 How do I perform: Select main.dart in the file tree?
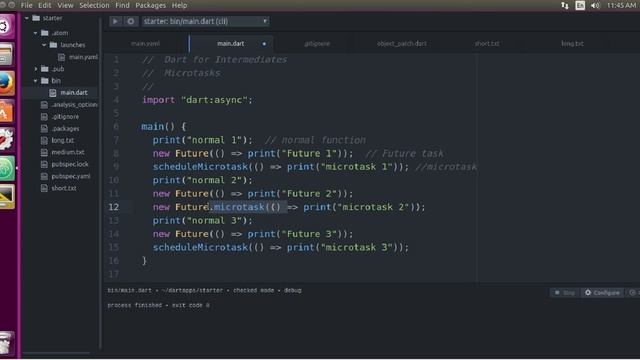[x=73, y=93]
